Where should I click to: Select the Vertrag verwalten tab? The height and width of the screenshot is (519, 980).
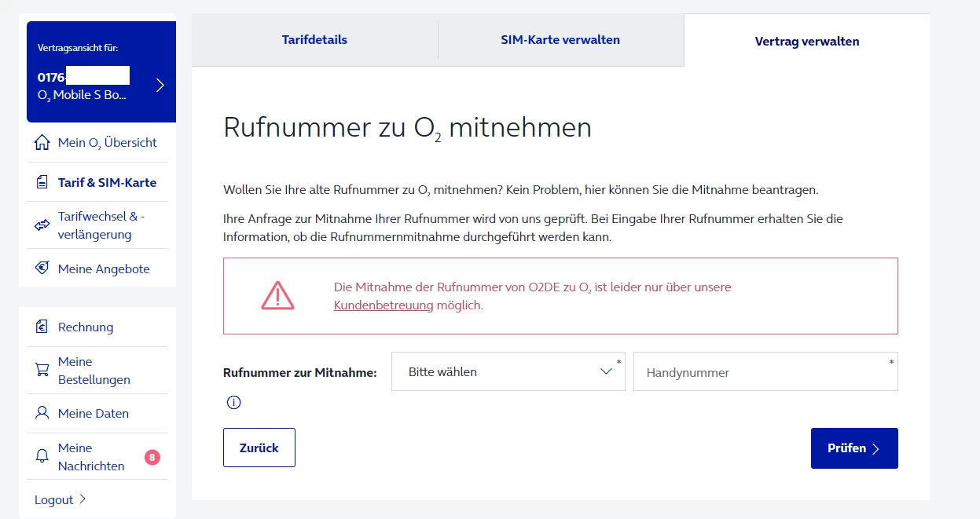[806, 42]
